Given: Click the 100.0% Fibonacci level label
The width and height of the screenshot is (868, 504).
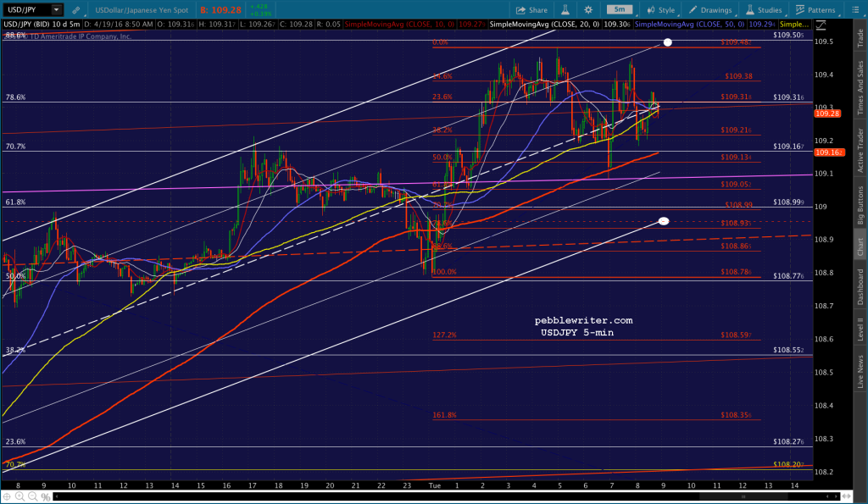Looking at the screenshot, I should (444, 272).
